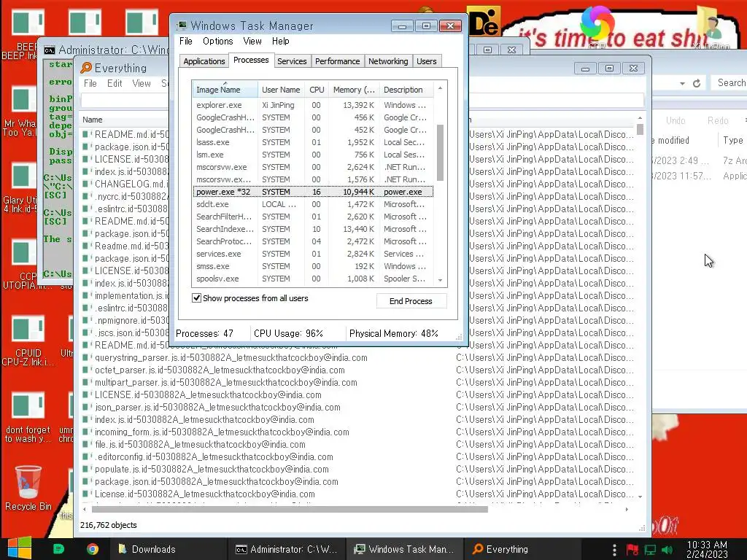The width and height of the screenshot is (747, 560).
Task: Click the Refresh icon in Downloads window
Action: 697,83
